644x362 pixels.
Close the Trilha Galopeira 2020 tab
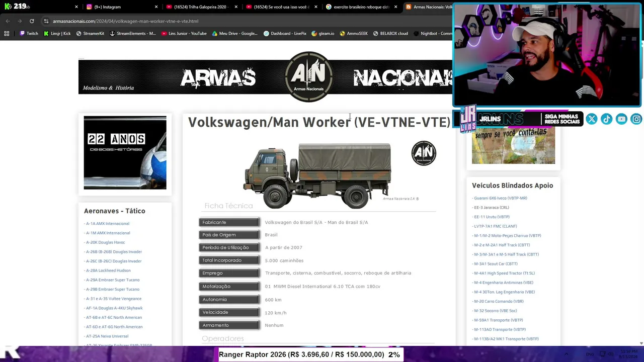236,7
